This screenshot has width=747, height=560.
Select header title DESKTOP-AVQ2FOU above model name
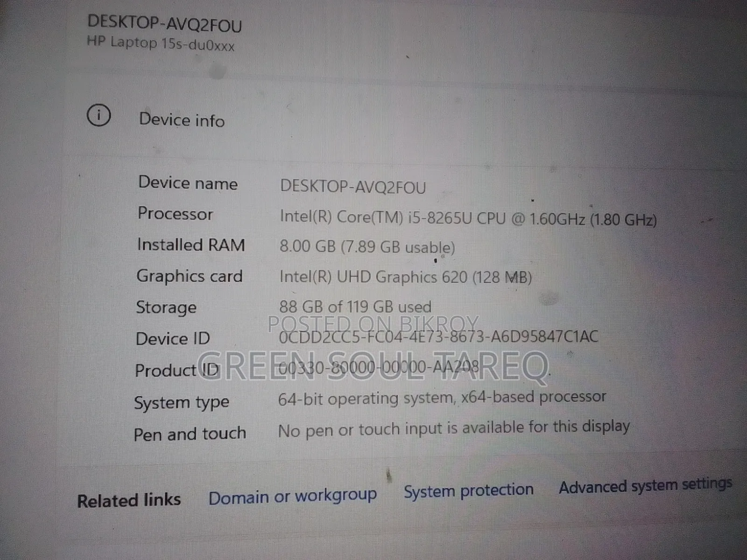(165, 23)
